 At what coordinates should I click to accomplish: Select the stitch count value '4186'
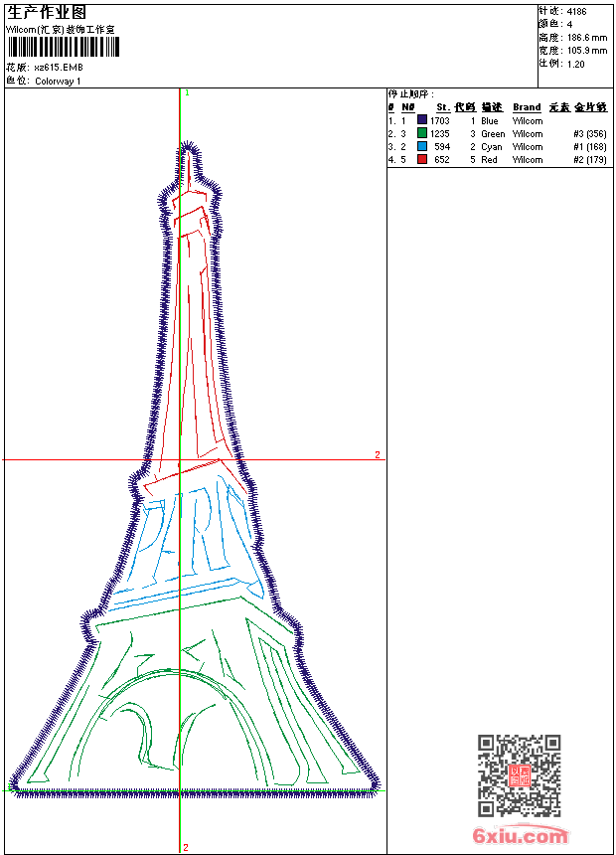pos(576,12)
